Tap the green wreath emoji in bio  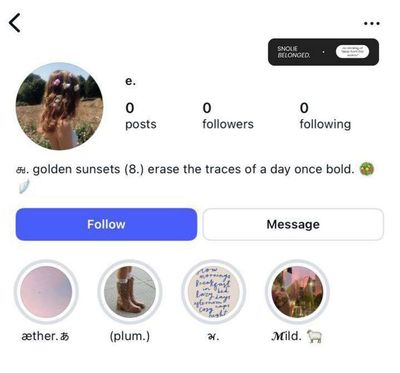click(367, 169)
